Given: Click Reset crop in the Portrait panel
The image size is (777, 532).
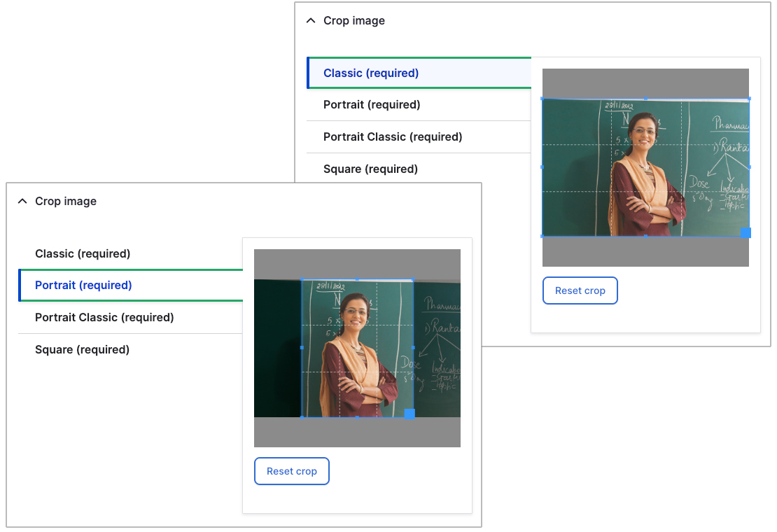Looking at the screenshot, I should 291,470.
